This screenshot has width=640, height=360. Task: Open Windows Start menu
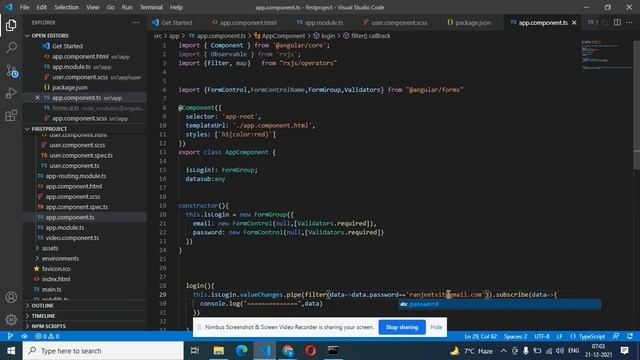click(x=11, y=351)
